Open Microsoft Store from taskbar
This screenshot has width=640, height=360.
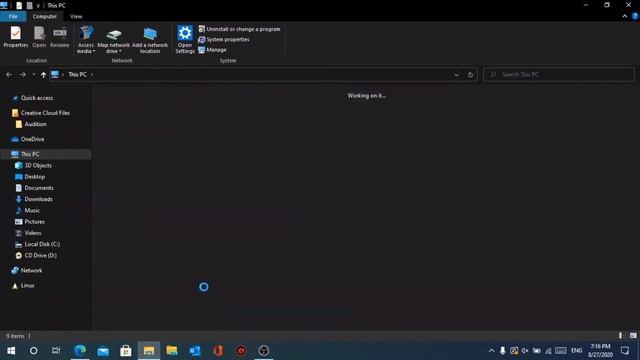126,351
